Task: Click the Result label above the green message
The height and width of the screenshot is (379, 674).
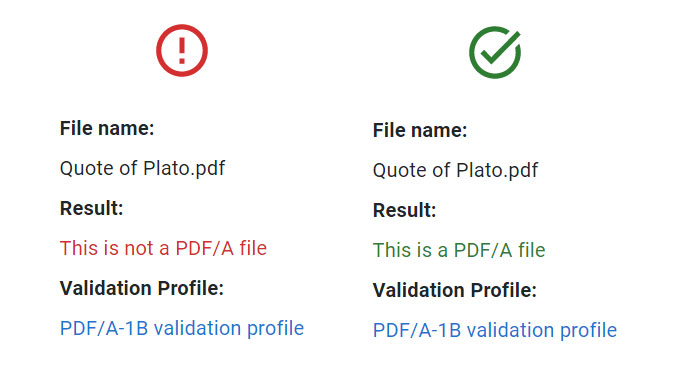Action: pyautogui.click(x=404, y=211)
